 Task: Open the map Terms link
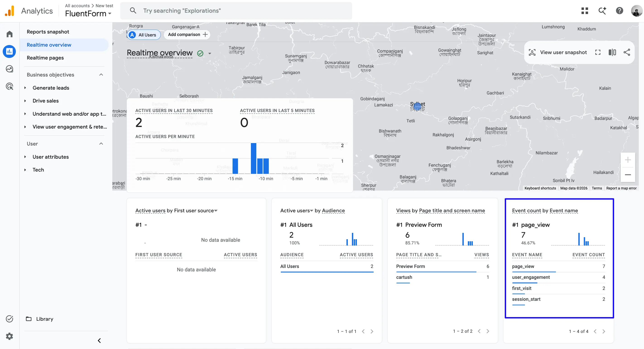point(597,188)
